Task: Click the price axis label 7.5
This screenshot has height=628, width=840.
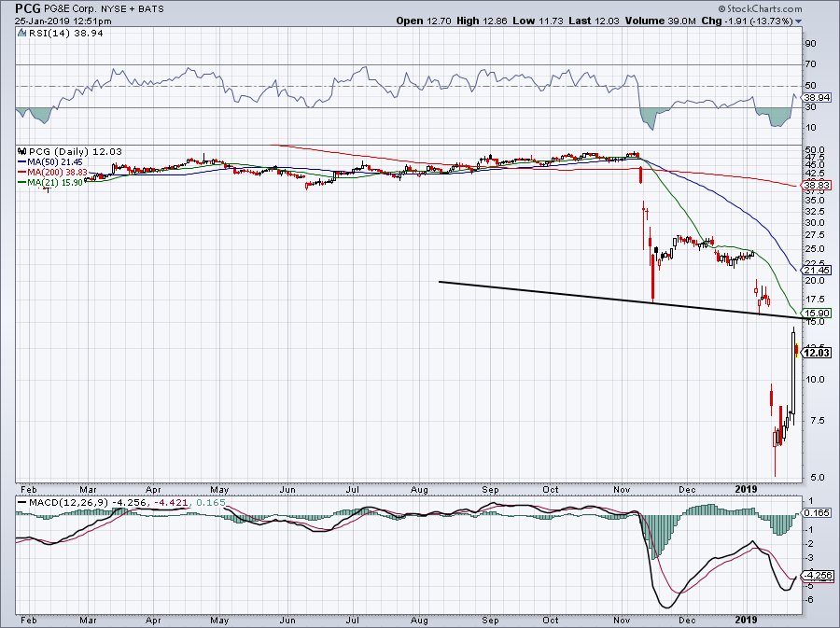Action: click(x=817, y=421)
